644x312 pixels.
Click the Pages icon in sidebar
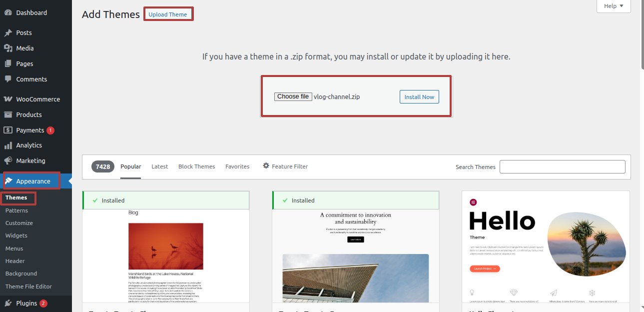[x=8, y=63]
